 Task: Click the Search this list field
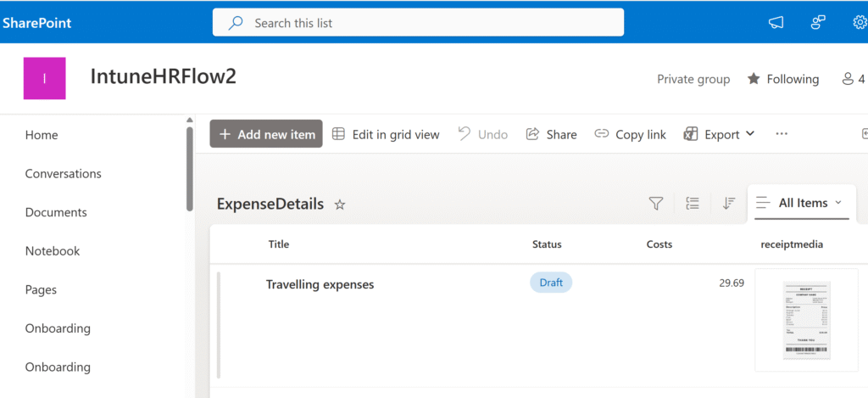(x=418, y=23)
